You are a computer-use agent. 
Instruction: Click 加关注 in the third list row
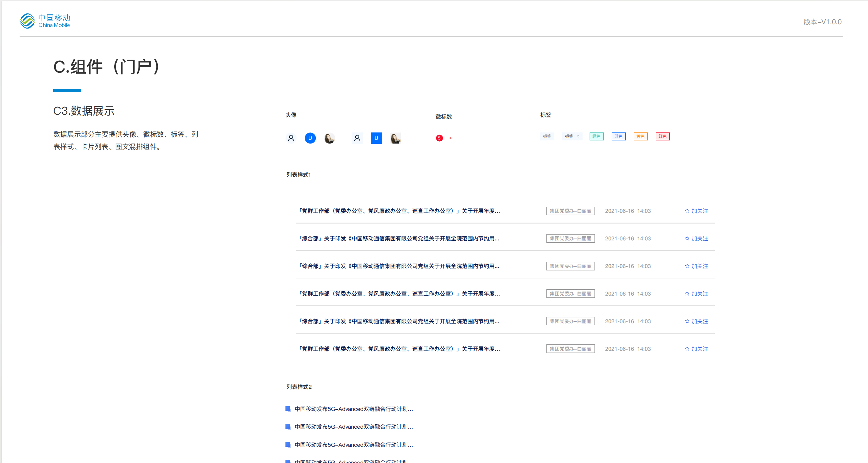click(x=700, y=266)
